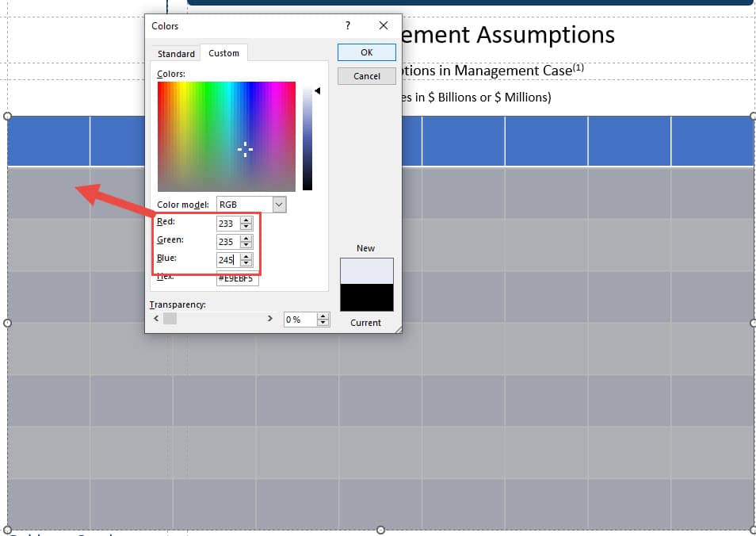The image size is (756, 536).
Task: Open the Color model dropdown
Action: coord(278,204)
